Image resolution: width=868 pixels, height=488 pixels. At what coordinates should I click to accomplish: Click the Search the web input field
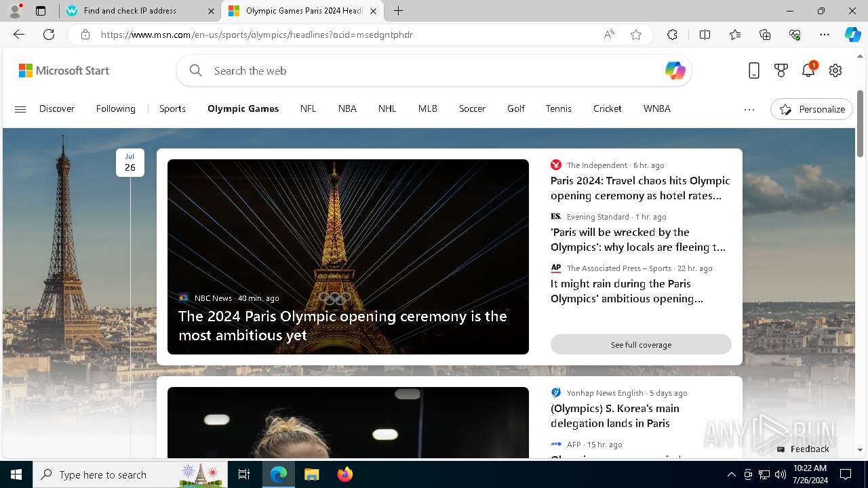coord(434,70)
